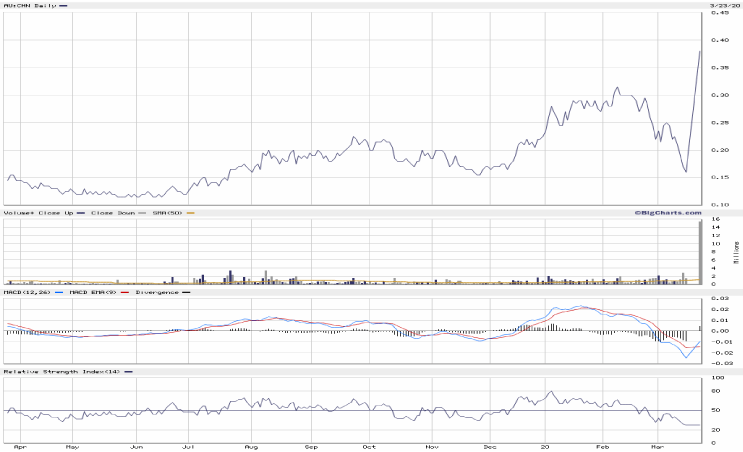Image resolution: width=743 pixels, height=452 pixels.
Task: Click the tallest volume bar at far right
Action: 699,252
